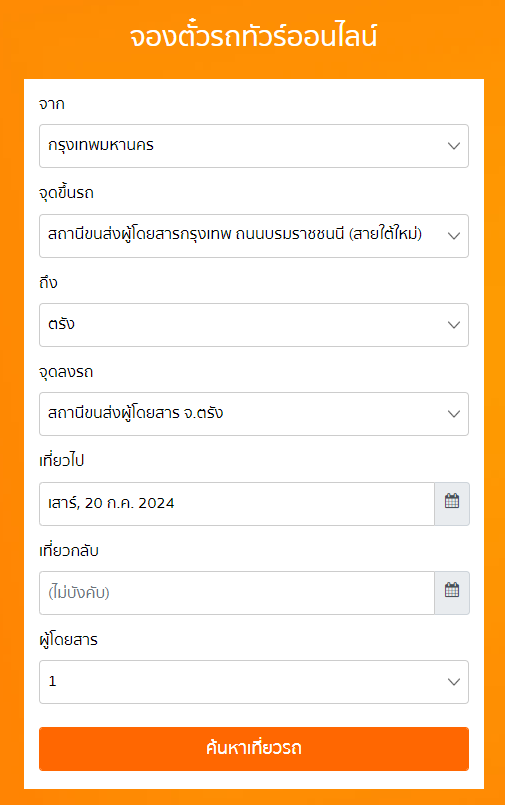Open passenger count dropdown showing 1
Viewport: 505px width, 805px height.
pos(254,682)
